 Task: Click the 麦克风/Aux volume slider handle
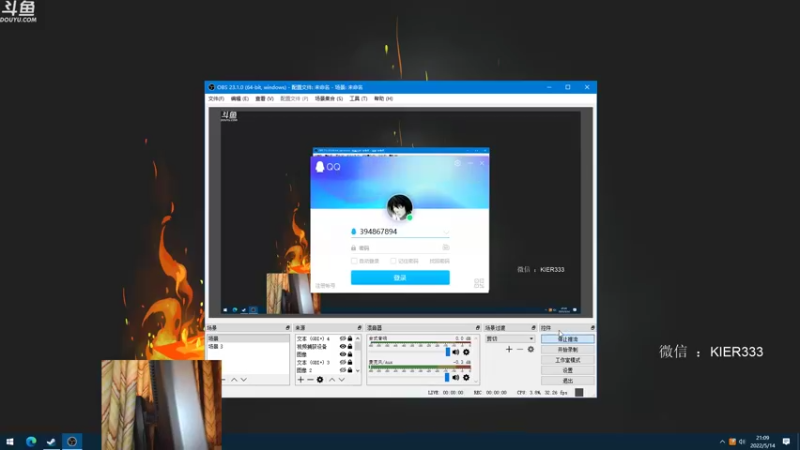coord(446,378)
